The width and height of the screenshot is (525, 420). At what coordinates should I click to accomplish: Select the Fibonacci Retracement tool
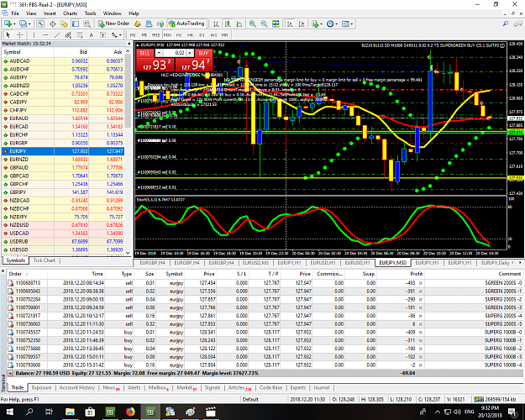(x=80, y=34)
